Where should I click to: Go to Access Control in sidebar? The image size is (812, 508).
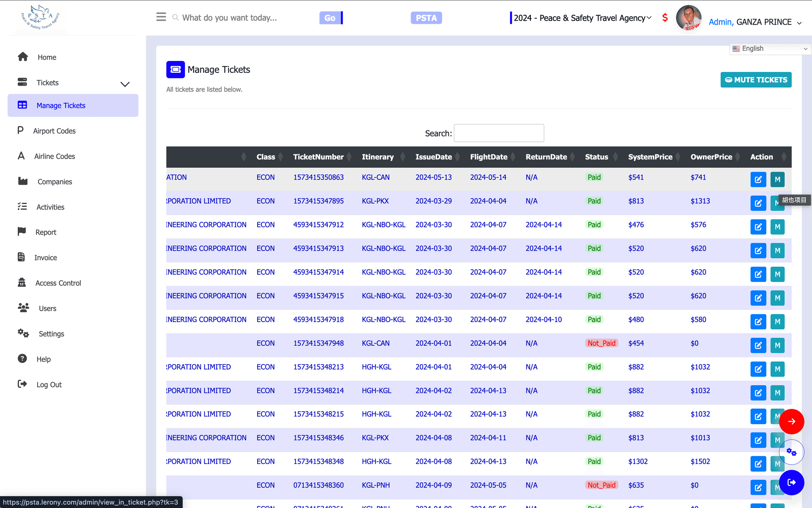coord(58,283)
